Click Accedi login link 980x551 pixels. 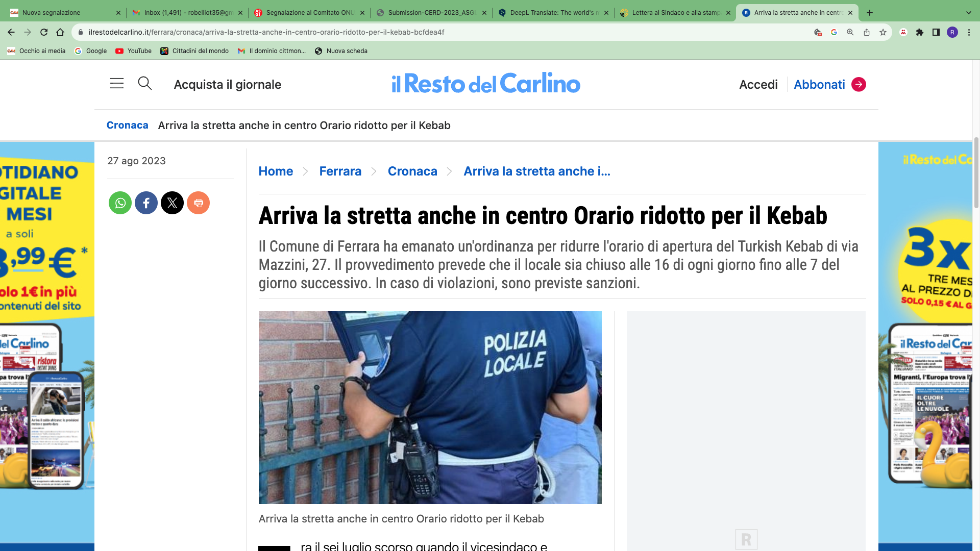pyautogui.click(x=758, y=85)
